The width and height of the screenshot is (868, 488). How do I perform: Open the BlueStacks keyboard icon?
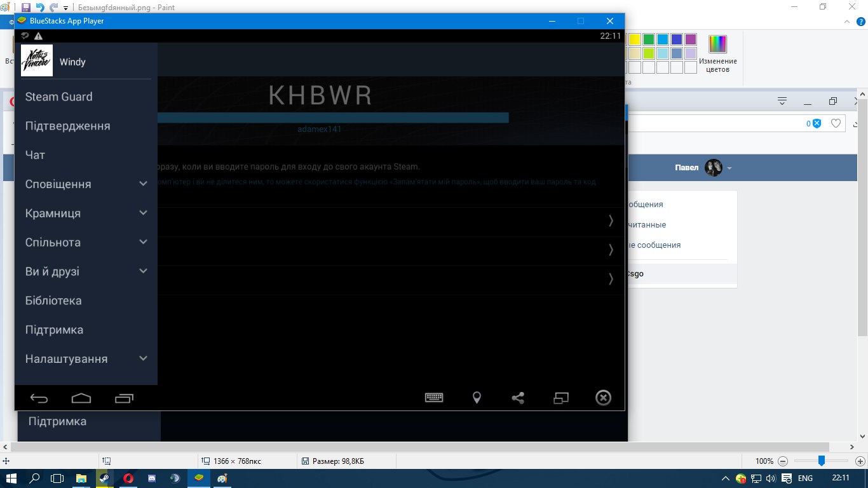point(434,398)
